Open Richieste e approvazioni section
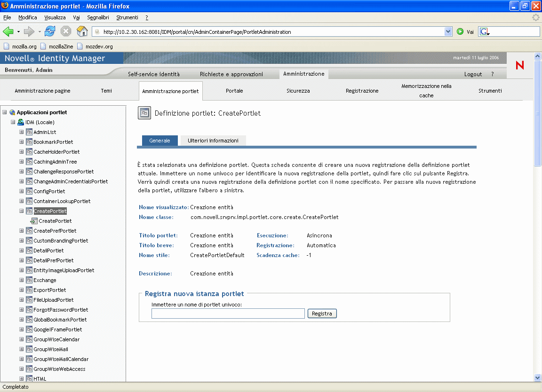542x392 pixels. [231, 74]
